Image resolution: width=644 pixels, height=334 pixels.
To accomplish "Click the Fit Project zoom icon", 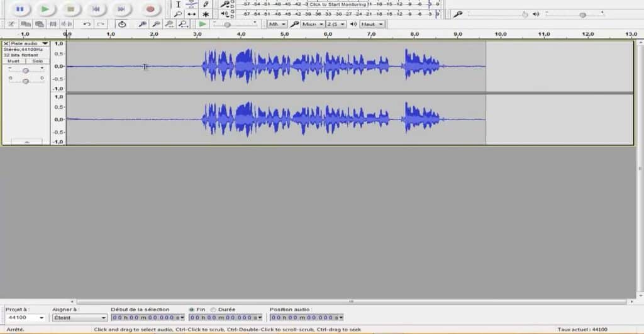I will click(183, 25).
